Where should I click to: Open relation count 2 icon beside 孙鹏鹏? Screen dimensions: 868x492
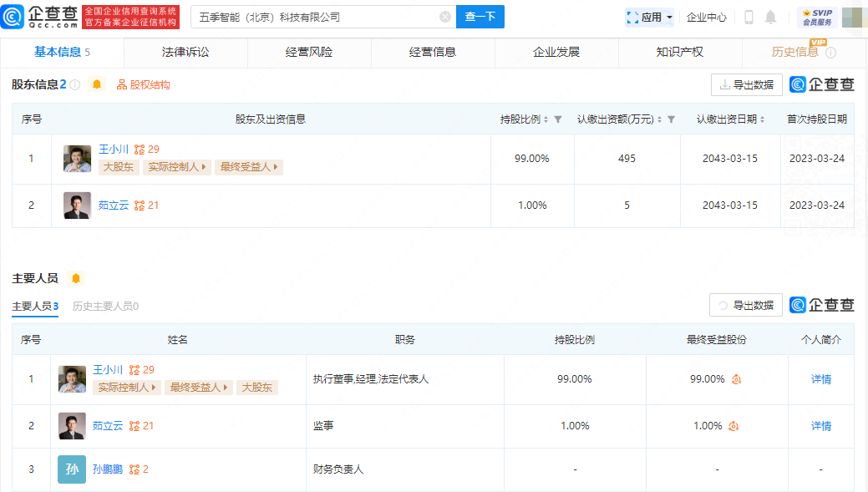[139, 469]
